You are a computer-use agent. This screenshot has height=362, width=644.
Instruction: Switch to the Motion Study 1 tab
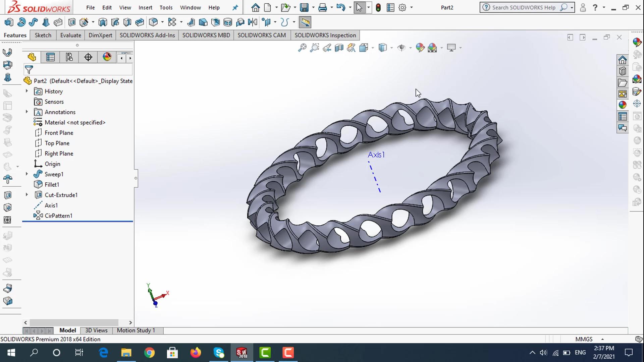click(136, 330)
